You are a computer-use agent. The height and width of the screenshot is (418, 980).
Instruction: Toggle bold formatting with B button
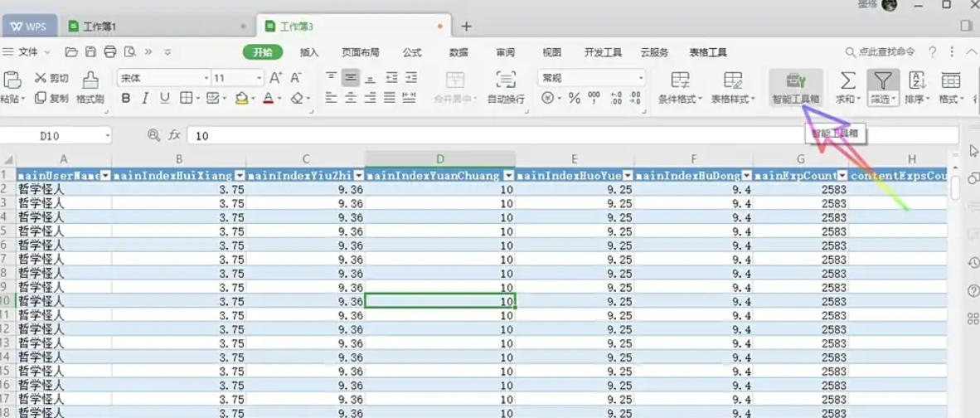tap(126, 98)
